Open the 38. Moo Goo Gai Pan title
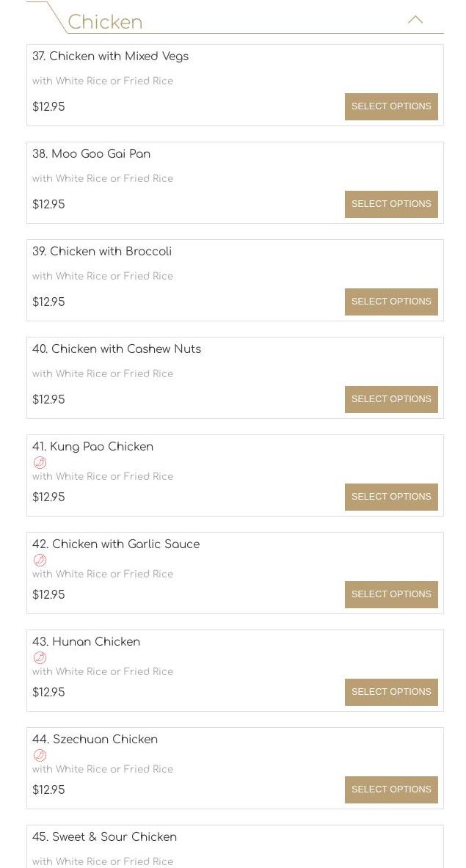Image resolution: width=466 pixels, height=868 pixels. (x=91, y=154)
